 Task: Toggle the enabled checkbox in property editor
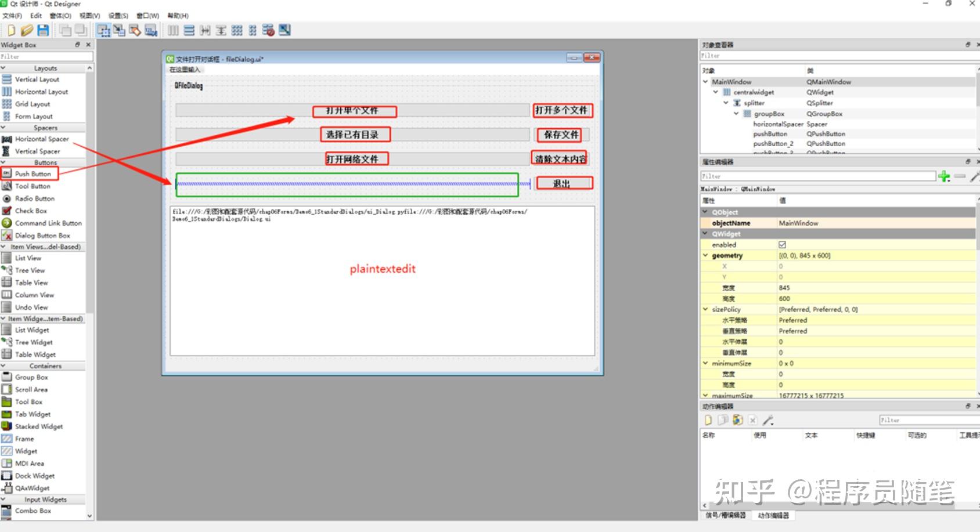coord(781,244)
